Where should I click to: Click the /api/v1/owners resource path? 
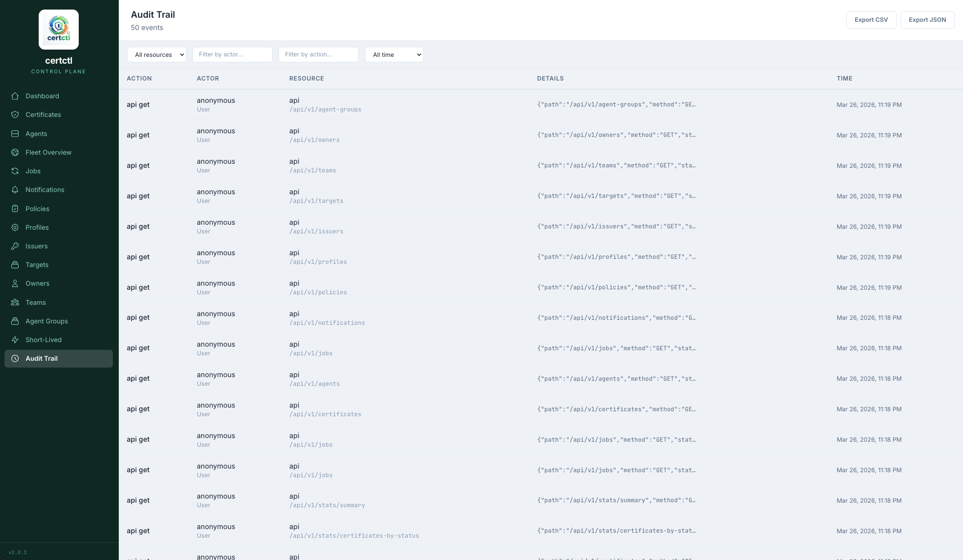click(x=314, y=140)
